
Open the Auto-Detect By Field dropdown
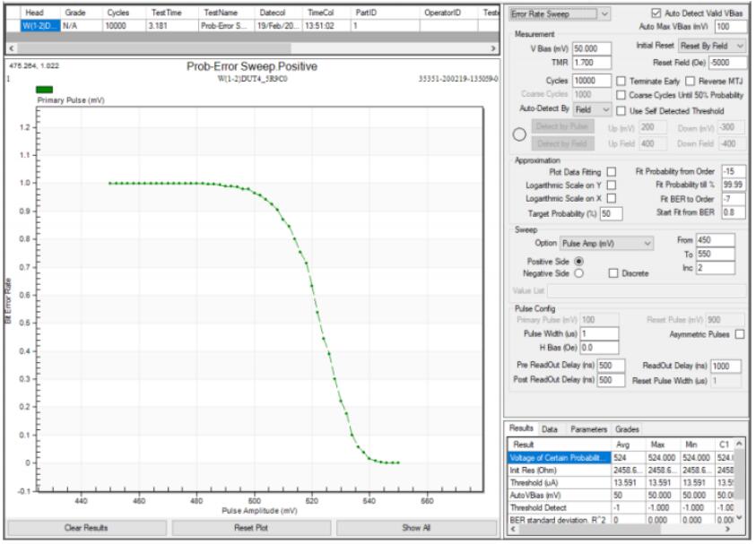593,109
